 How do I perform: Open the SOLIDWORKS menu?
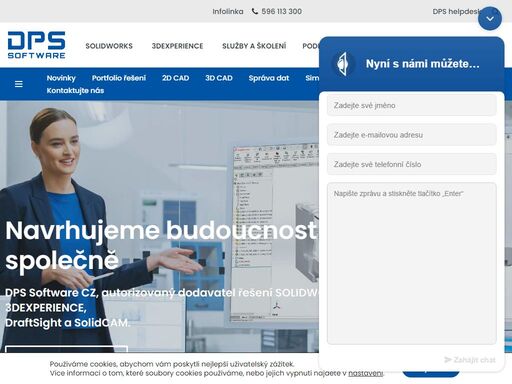pyautogui.click(x=109, y=46)
